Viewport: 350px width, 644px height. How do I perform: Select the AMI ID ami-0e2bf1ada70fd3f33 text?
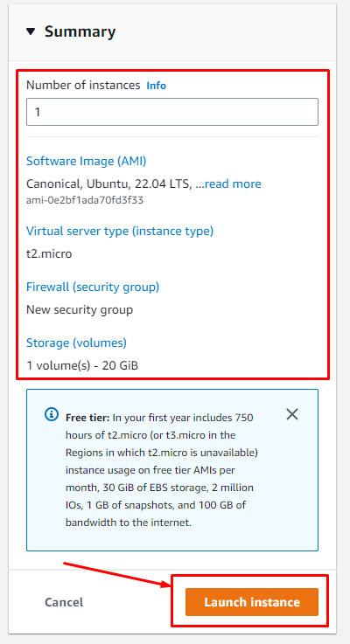pos(85,200)
